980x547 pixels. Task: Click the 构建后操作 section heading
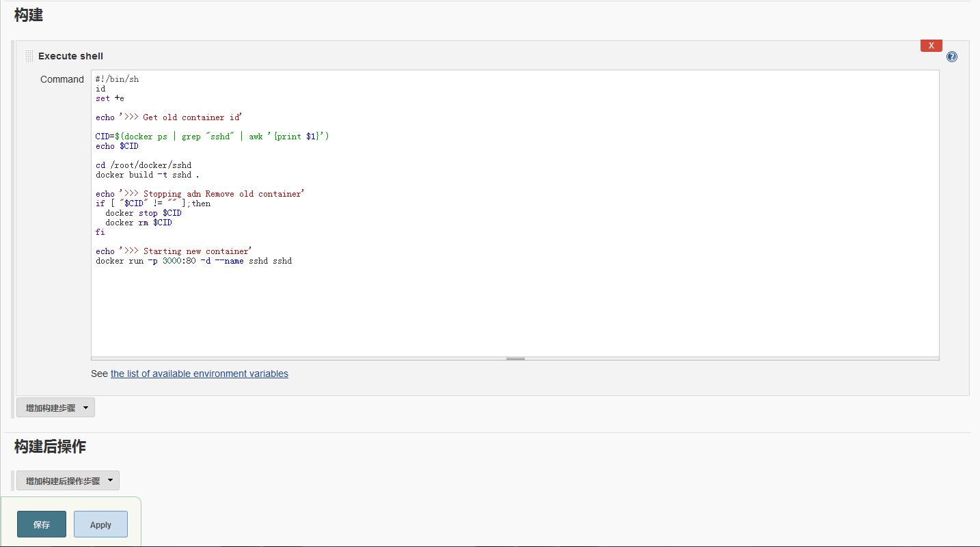coord(50,447)
